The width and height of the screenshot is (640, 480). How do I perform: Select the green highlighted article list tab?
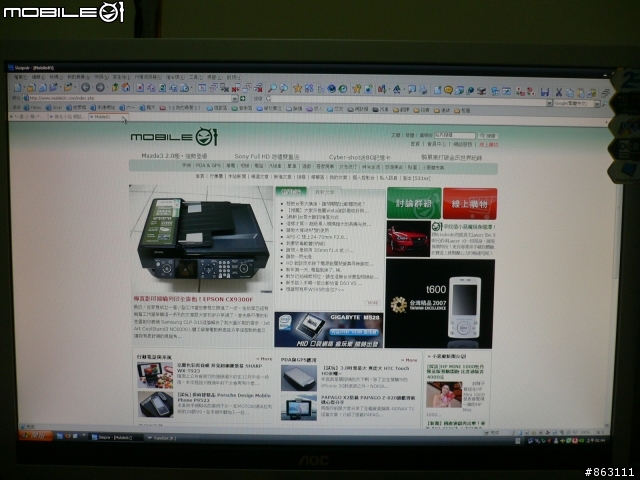click(291, 191)
